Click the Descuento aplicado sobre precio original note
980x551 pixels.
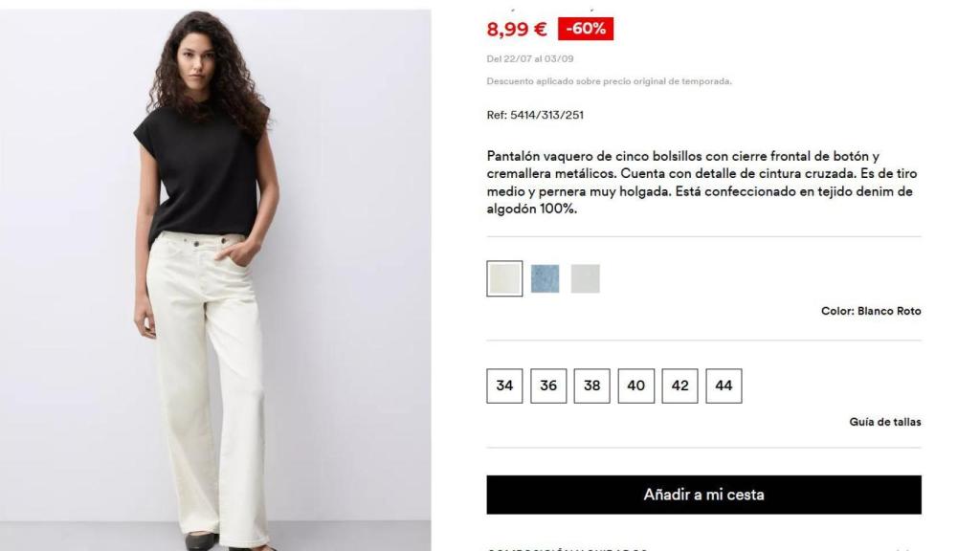point(609,81)
